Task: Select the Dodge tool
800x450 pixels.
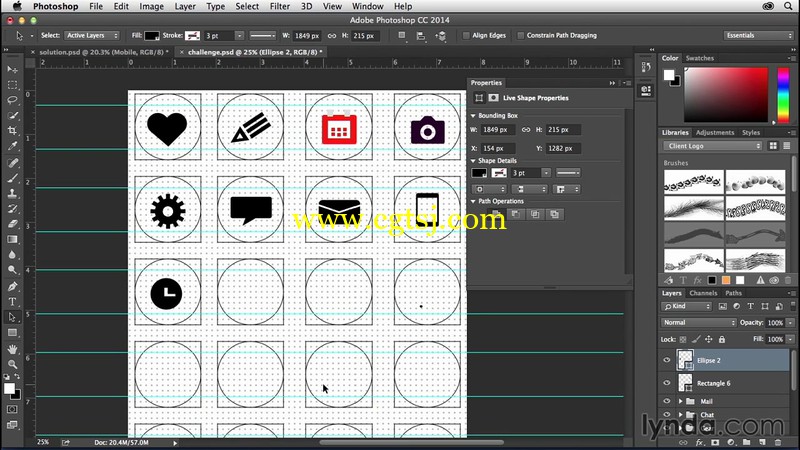Action: (12, 270)
